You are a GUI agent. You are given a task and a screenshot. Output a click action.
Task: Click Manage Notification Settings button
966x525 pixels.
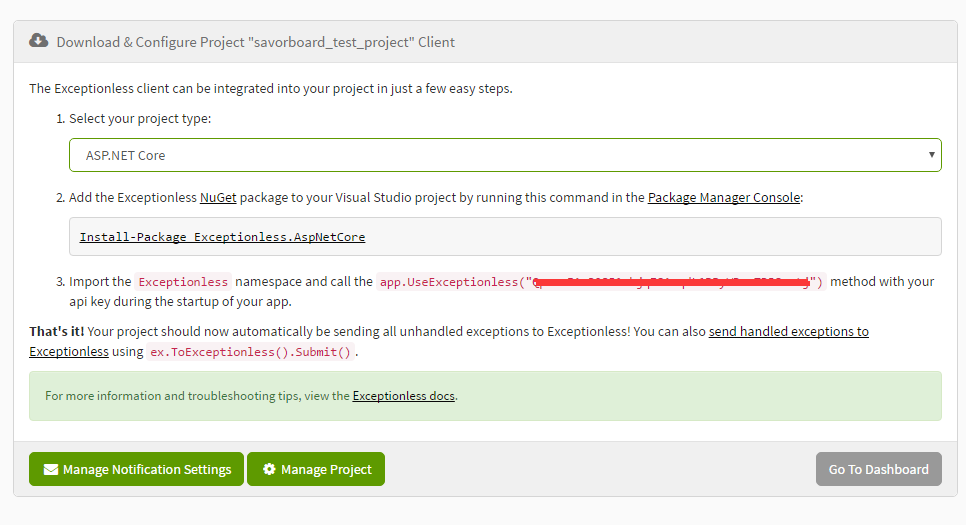pos(136,469)
